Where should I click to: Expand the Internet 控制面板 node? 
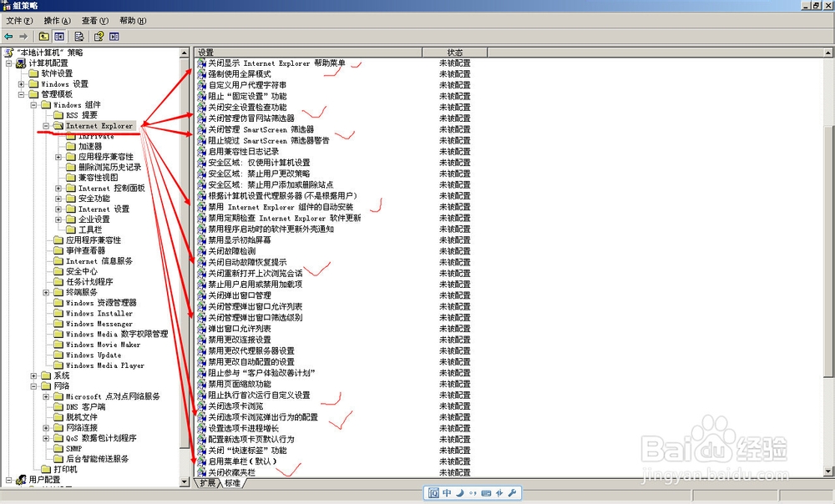pos(58,189)
